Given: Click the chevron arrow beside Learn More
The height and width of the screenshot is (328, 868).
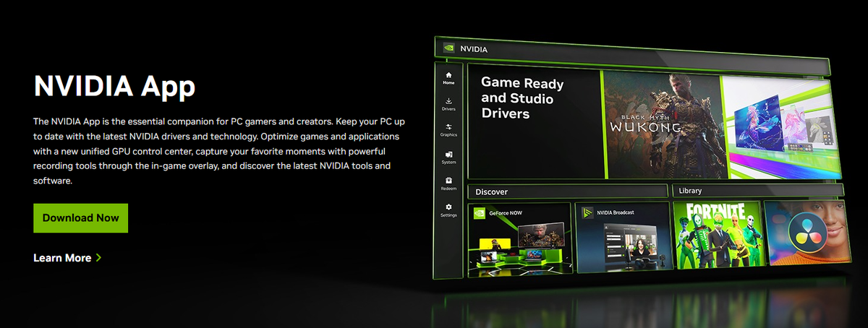Looking at the screenshot, I should coord(98,258).
